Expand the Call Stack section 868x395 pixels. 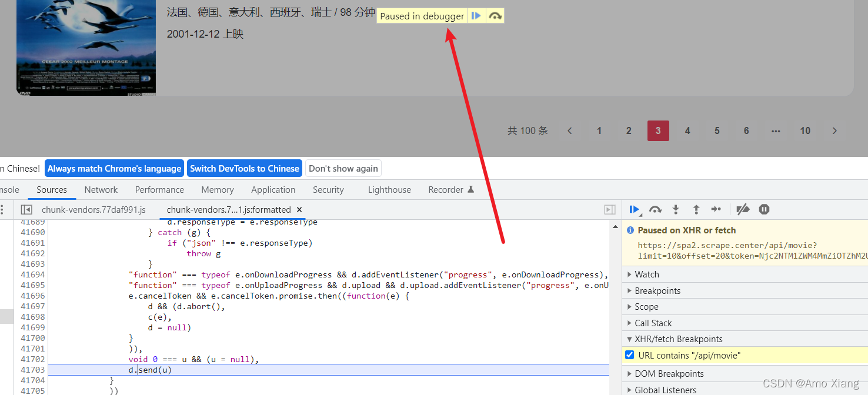745,323
